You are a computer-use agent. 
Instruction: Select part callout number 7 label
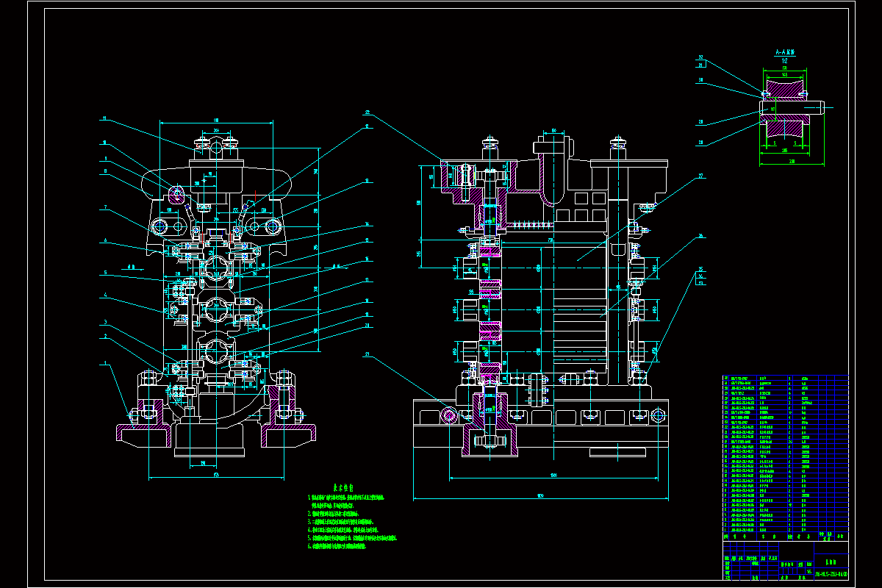(105, 207)
